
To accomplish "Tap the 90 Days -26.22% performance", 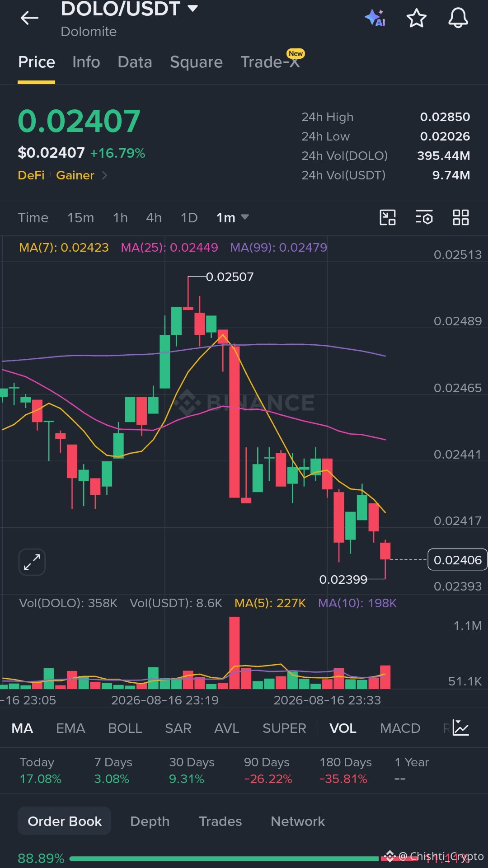I will coord(268,770).
